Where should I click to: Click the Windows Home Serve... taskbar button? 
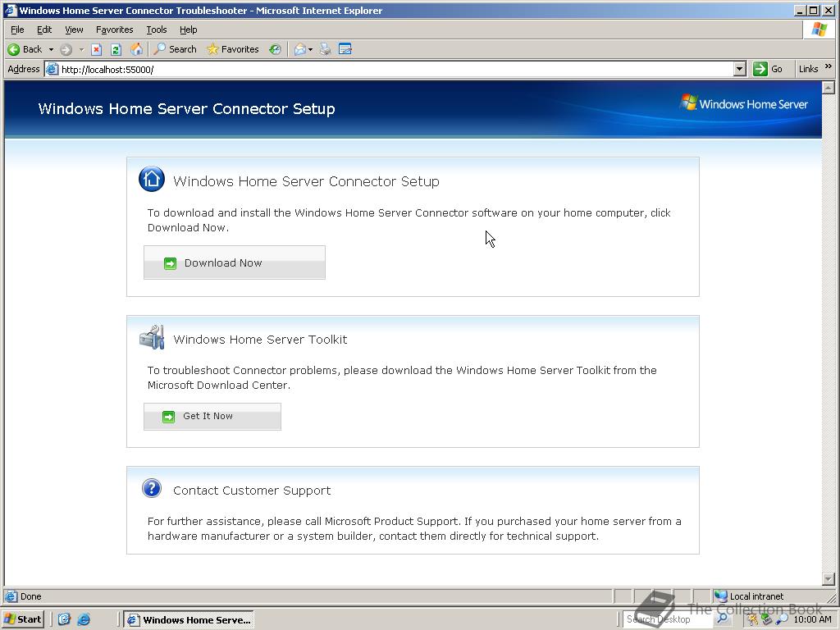pyautogui.click(x=189, y=620)
